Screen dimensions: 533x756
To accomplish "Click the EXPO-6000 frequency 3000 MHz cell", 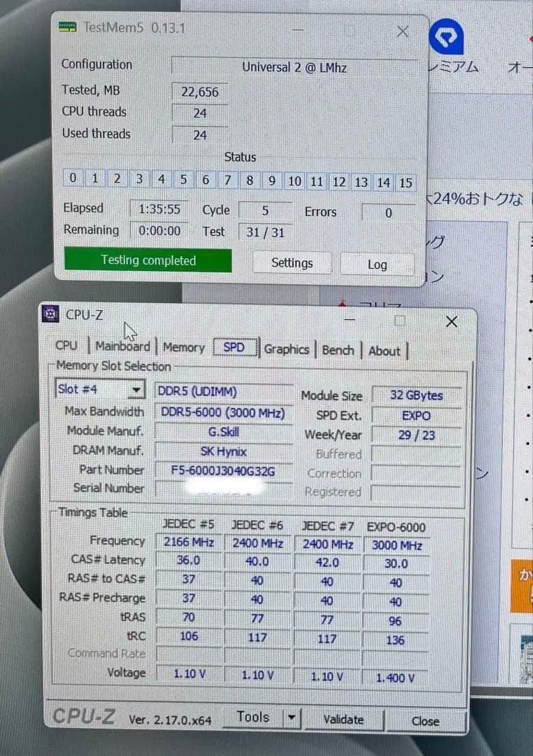I will pos(396,545).
